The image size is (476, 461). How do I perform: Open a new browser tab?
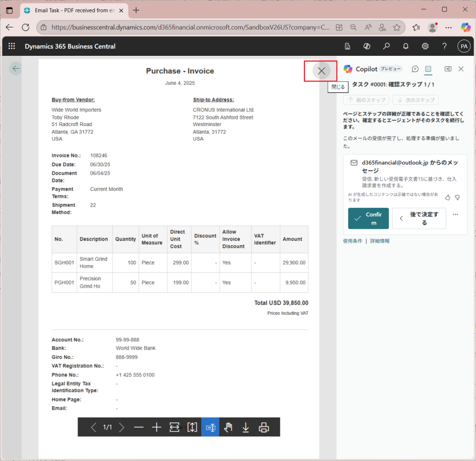tap(136, 10)
